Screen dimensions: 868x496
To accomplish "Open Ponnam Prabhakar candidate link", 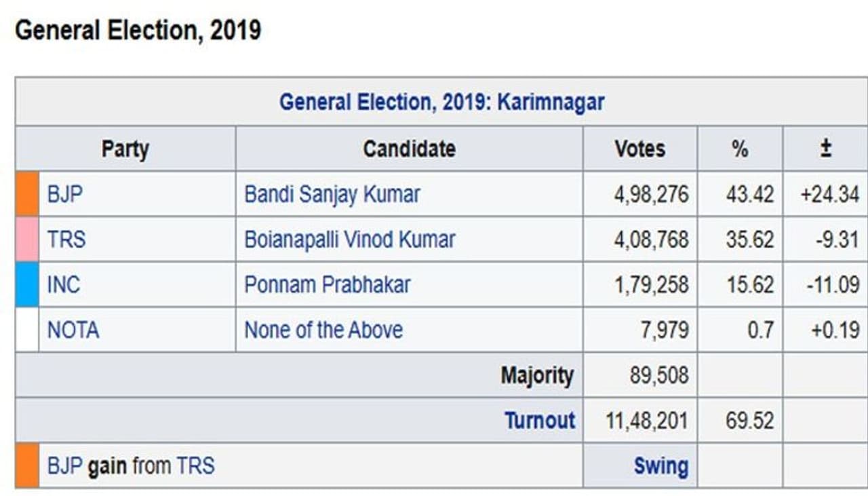I will [327, 284].
